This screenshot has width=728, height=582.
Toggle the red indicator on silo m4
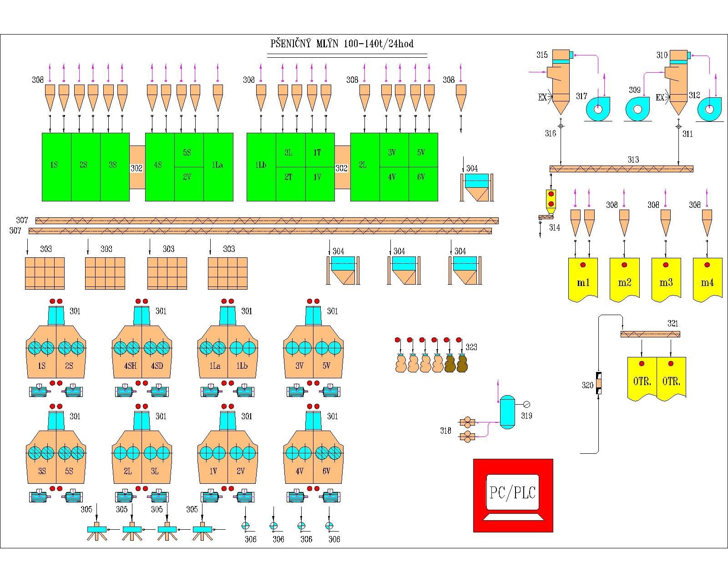tap(707, 265)
